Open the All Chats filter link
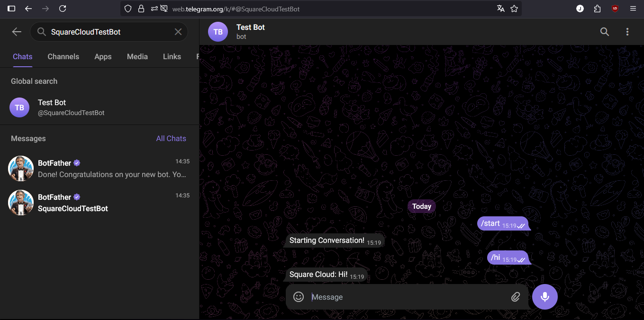This screenshot has height=320, width=644. click(171, 138)
